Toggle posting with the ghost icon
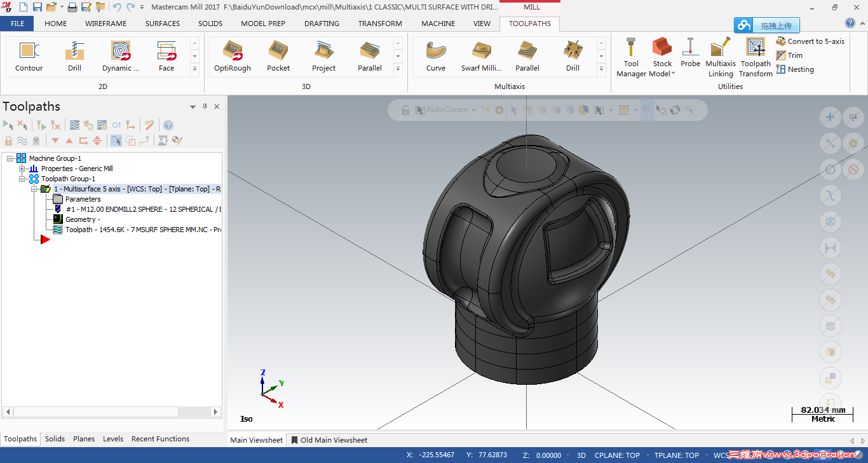This screenshot has width=868, height=463. tap(36, 141)
